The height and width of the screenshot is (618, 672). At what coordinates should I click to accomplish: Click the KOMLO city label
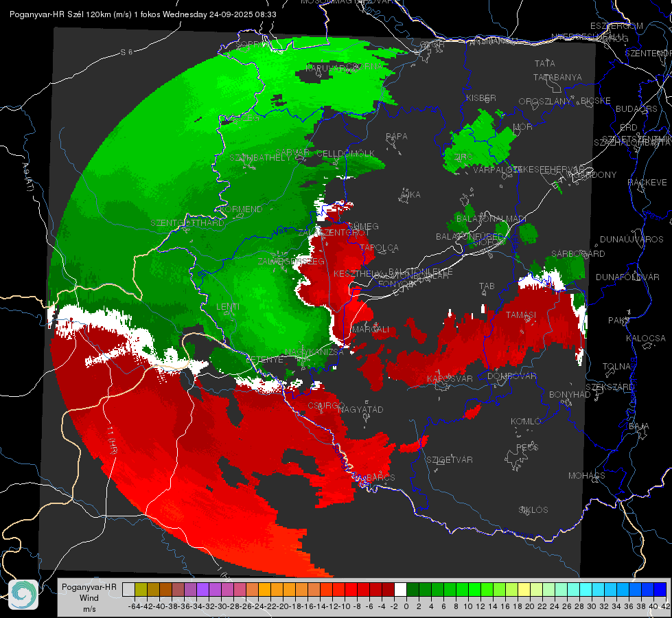point(526,422)
